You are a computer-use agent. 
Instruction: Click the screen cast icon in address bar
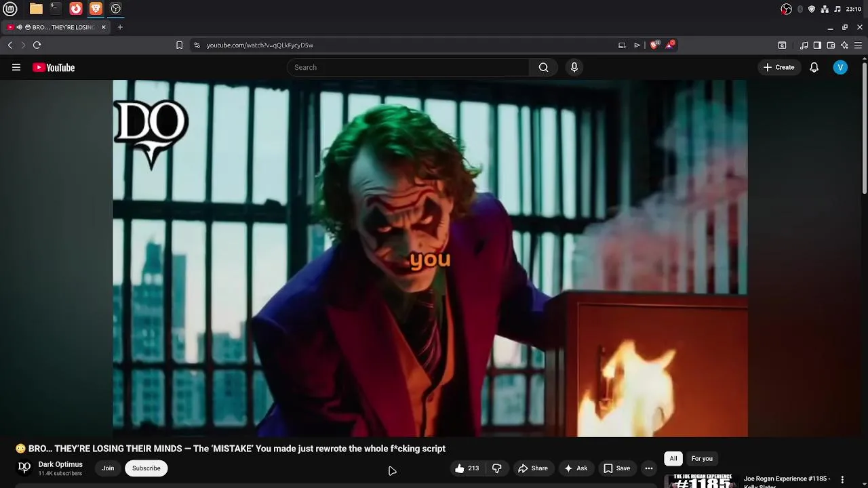pyautogui.click(x=622, y=45)
